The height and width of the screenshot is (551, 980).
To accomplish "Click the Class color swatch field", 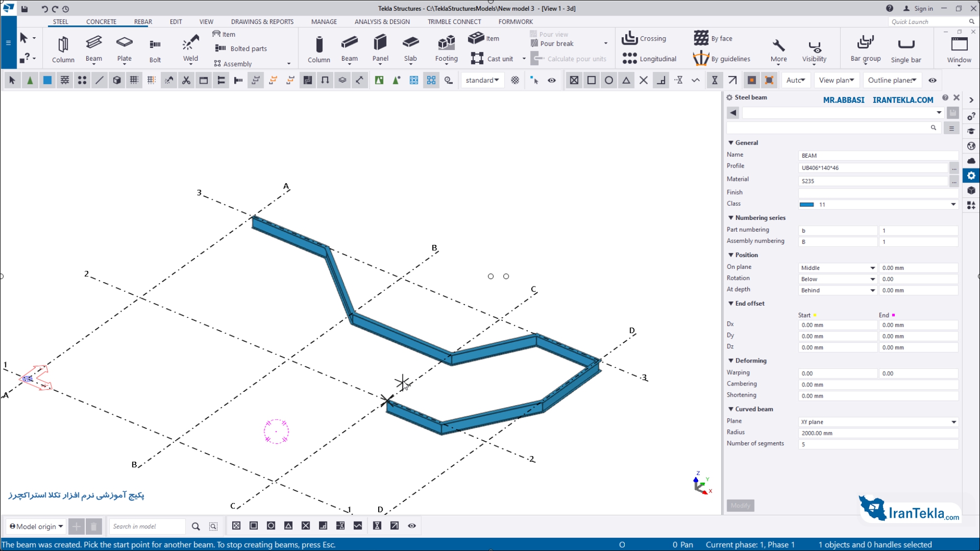I will tap(808, 205).
